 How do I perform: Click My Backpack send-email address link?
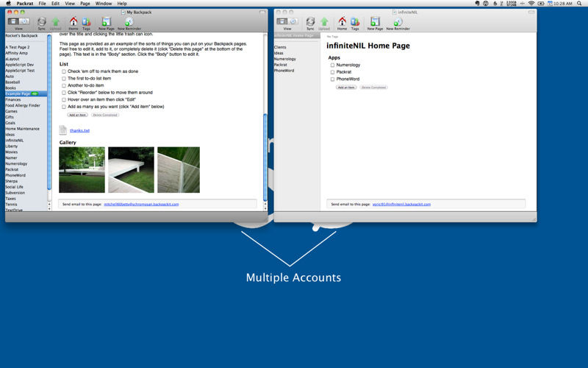pyautogui.click(x=141, y=205)
